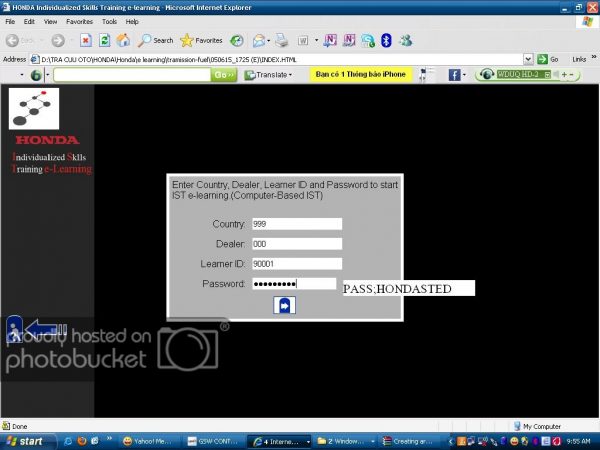This screenshot has height=450, width=600.
Task: Click the Bluetooth toolbar icon
Action: pyautogui.click(x=386, y=40)
